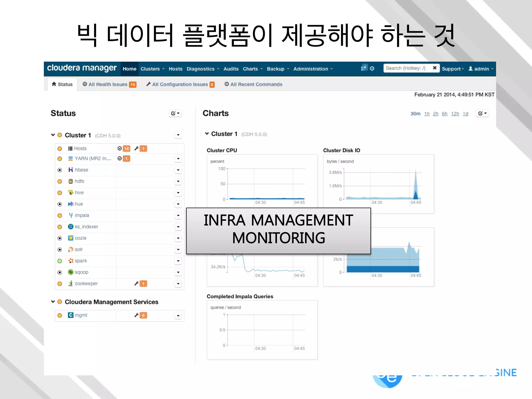This screenshot has height=399, width=532.
Task: Click the Hosts list icon
Action: click(70, 149)
